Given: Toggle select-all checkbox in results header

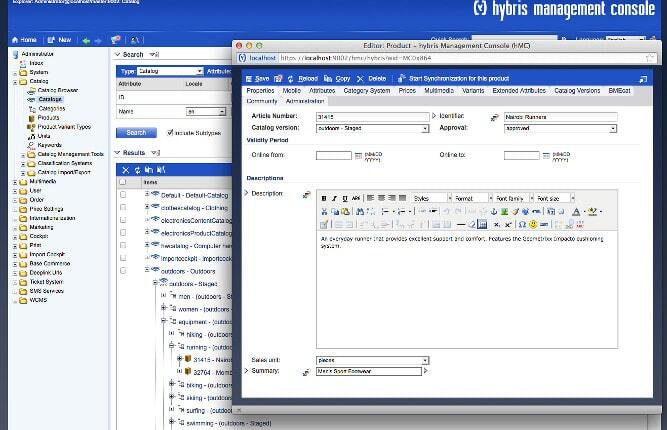Looking at the screenshot, I should 123,182.
